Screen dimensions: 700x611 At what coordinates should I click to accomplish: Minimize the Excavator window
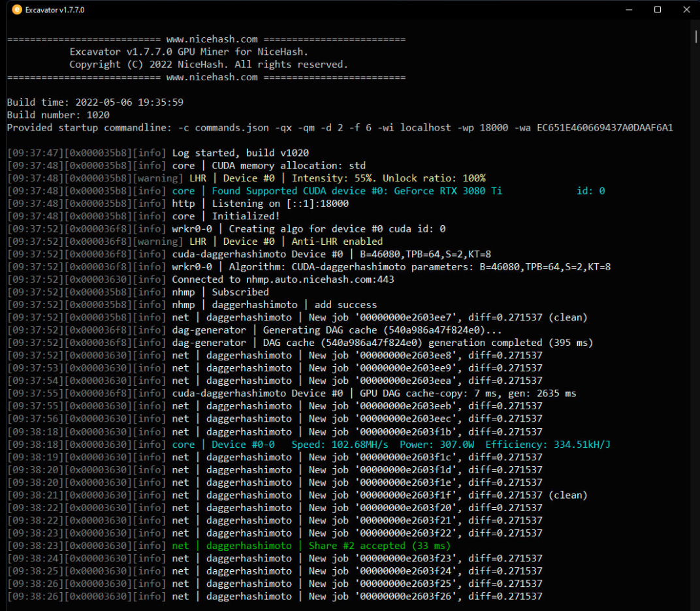click(x=629, y=10)
